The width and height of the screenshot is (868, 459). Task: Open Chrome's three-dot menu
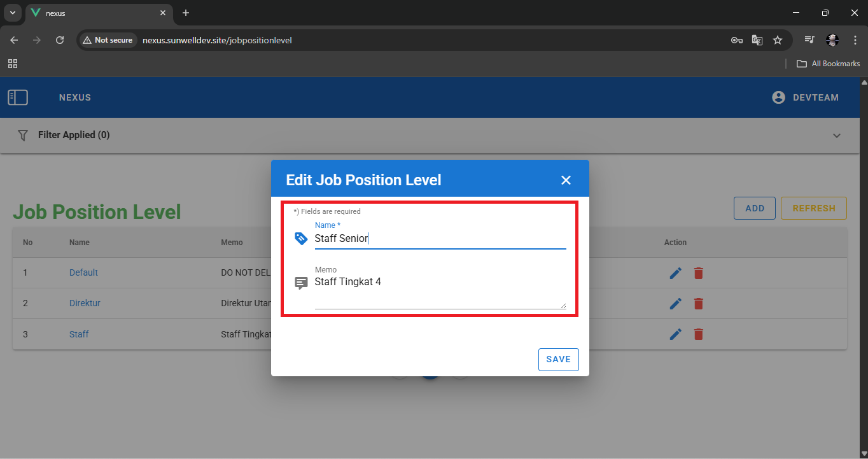click(x=855, y=40)
